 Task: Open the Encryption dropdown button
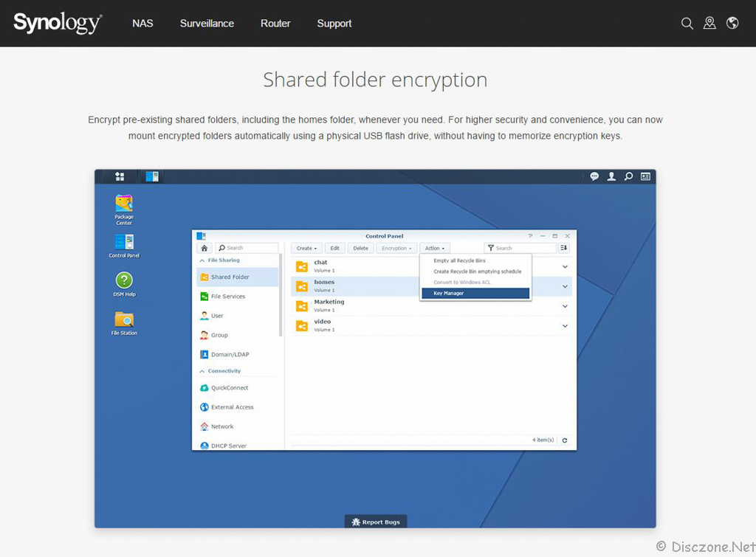(396, 248)
